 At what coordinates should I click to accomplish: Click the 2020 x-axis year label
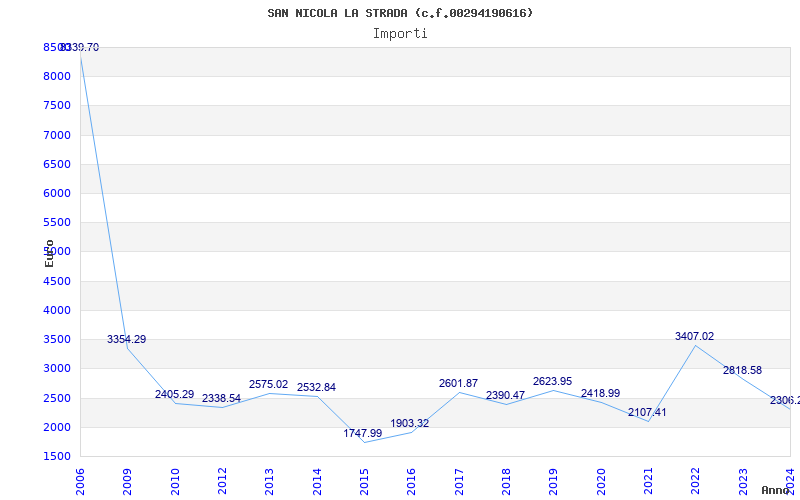coord(601,482)
